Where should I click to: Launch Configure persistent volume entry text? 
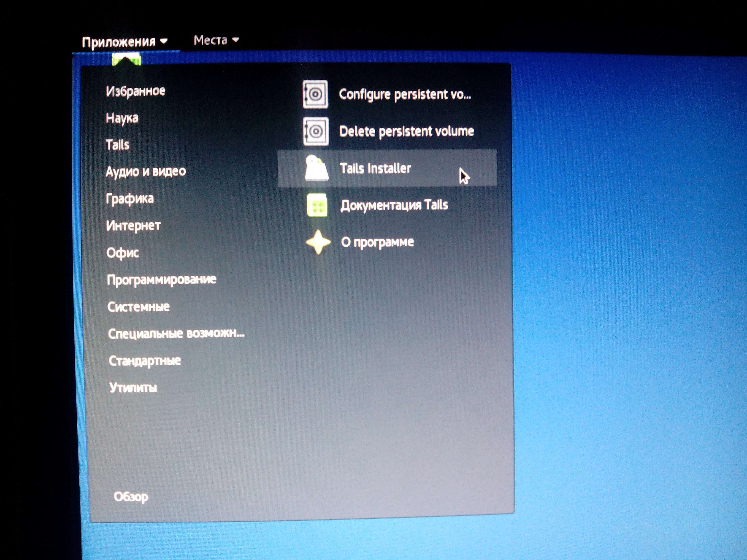pos(405,94)
